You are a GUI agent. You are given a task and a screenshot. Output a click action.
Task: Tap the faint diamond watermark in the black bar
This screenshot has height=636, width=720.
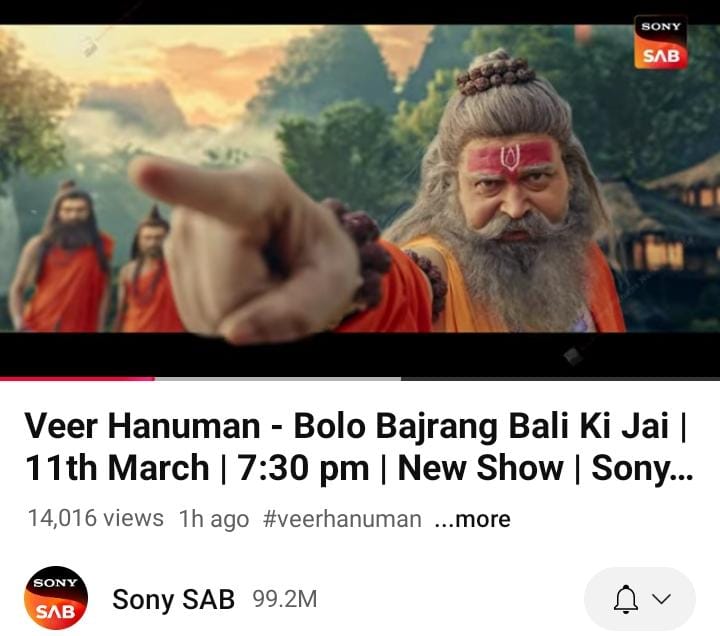point(573,355)
